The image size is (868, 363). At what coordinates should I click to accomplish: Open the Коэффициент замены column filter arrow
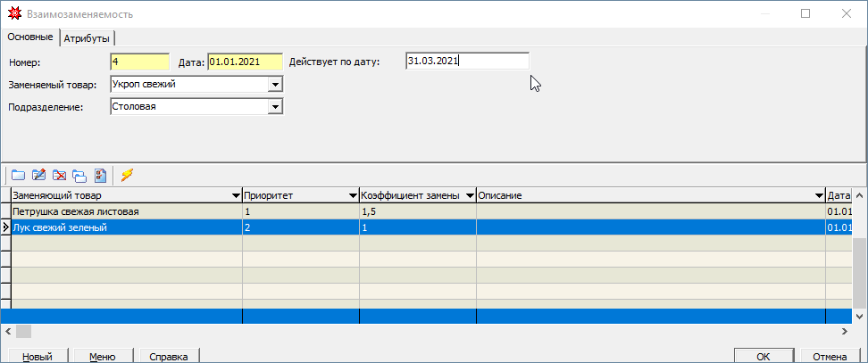(468, 195)
